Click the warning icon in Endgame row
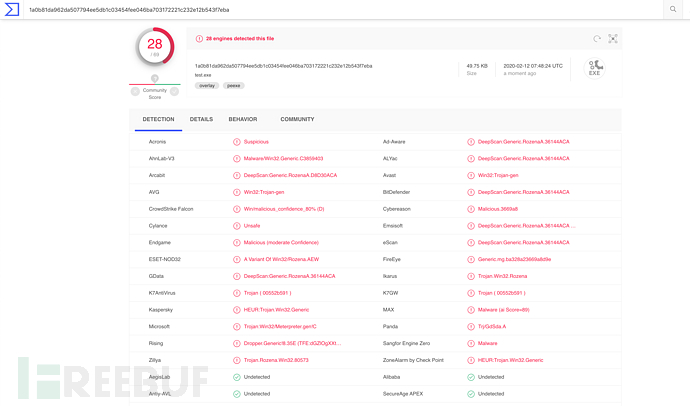Viewport: 690px width, 406px height. pyautogui.click(x=237, y=242)
